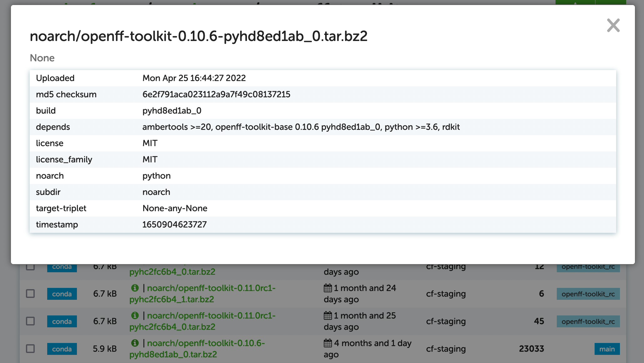Check the checkbox on the 0.10.6 package row
The width and height of the screenshot is (644, 363).
(x=30, y=349)
